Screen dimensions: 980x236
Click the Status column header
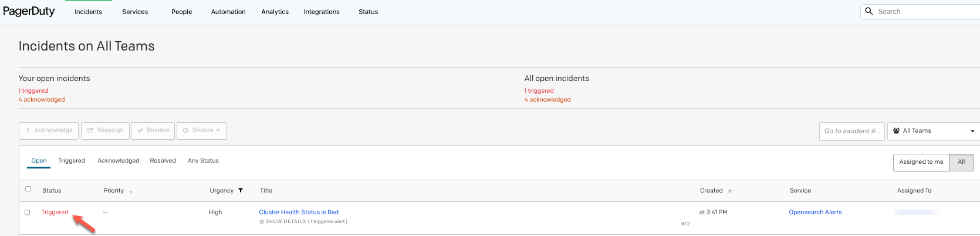[52, 191]
